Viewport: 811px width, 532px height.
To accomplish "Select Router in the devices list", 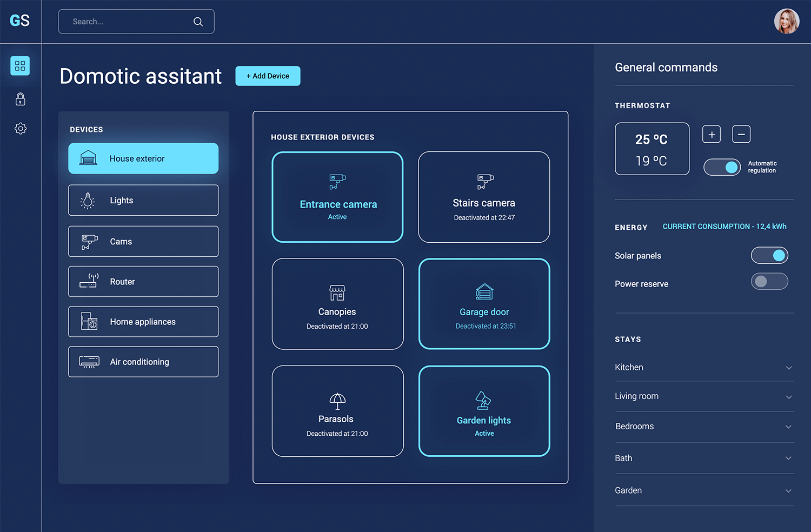I will 143,281.
